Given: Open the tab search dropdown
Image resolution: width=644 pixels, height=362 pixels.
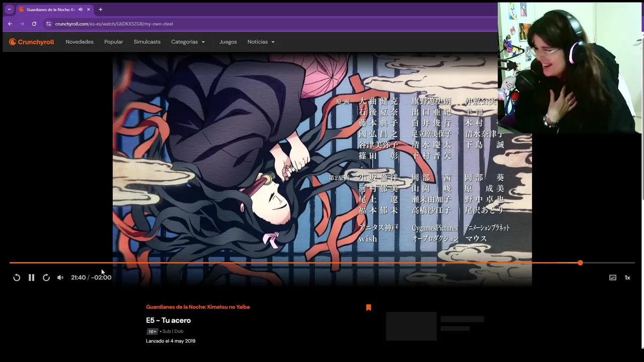Looking at the screenshot, I should pyautogui.click(x=9, y=10).
